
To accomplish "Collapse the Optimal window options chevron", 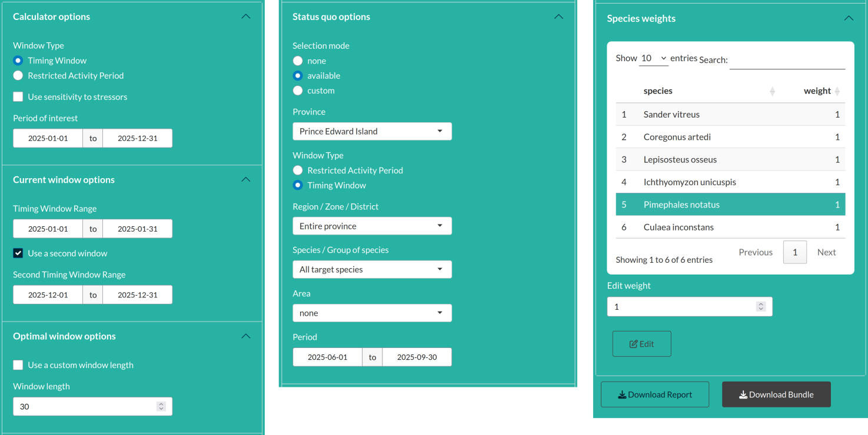I will tap(246, 336).
